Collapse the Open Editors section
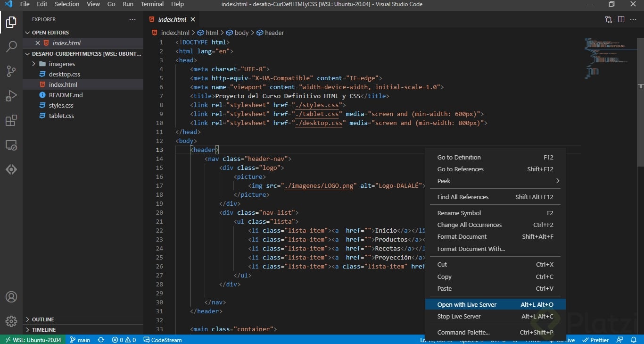Viewport: 644px width, 344px height. 83,33
